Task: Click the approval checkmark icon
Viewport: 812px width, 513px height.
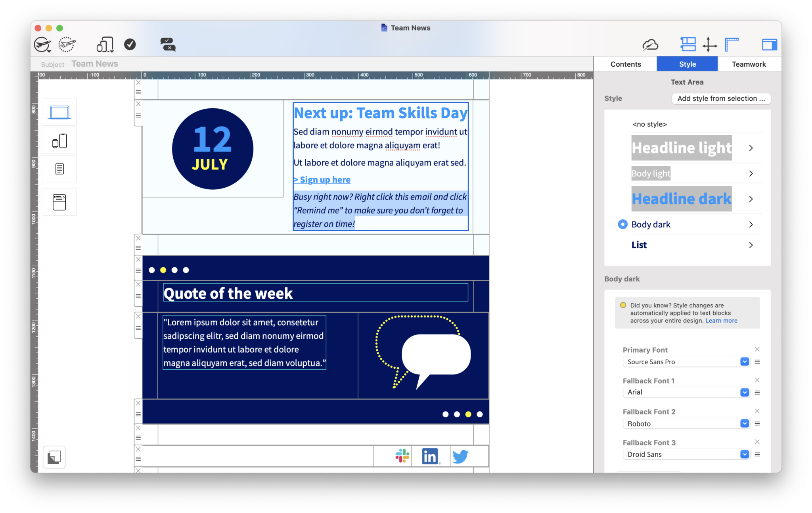Action: pyautogui.click(x=130, y=44)
